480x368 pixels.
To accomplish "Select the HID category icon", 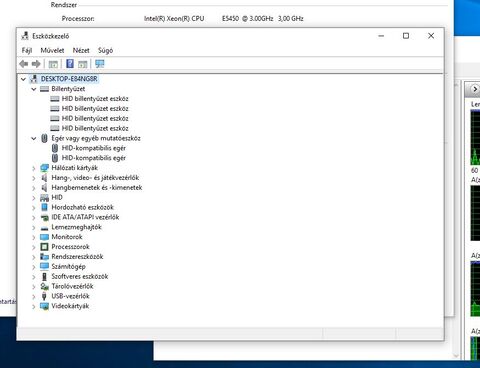I will 44,198.
